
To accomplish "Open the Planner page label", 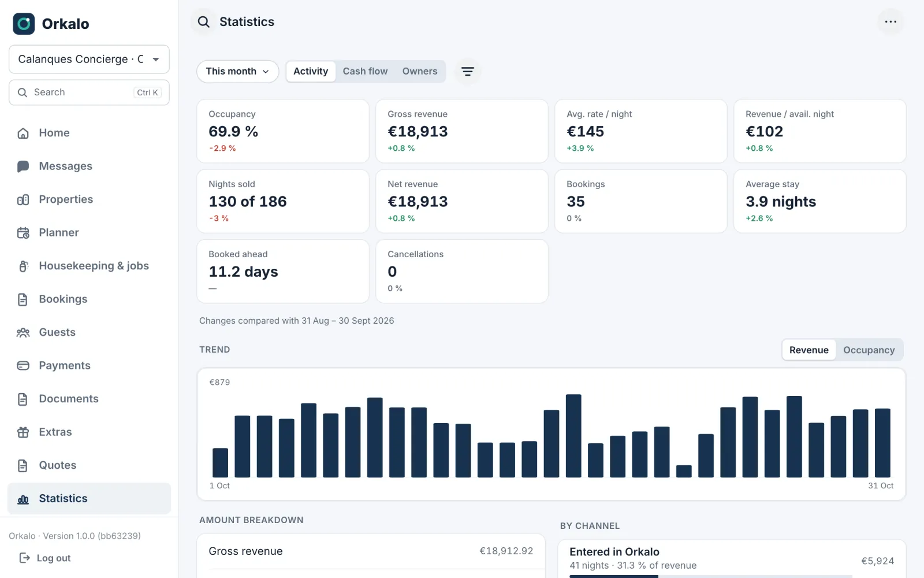I will 59,233.
